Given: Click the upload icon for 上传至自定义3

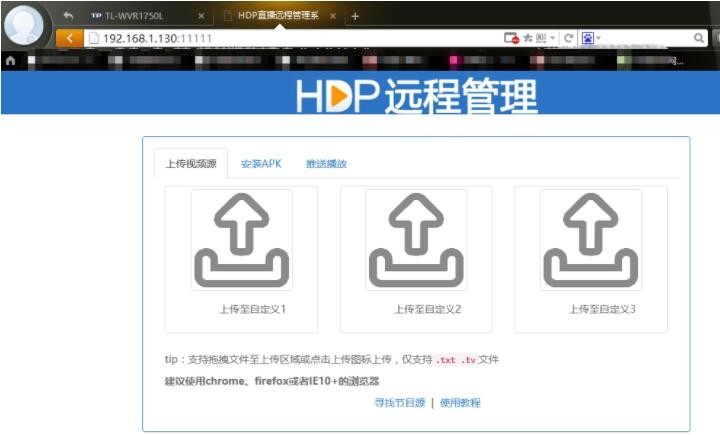Looking at the screenshot, I should [x=591, y=240].
